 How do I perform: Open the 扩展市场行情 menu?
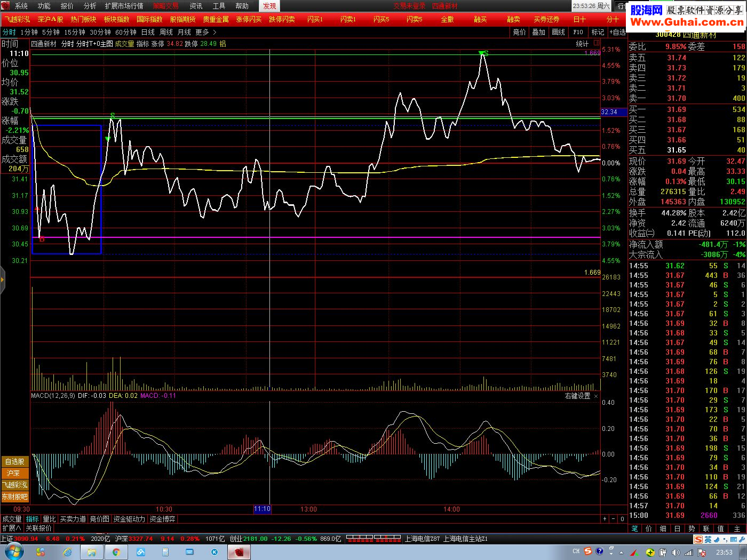click(124, 6)
